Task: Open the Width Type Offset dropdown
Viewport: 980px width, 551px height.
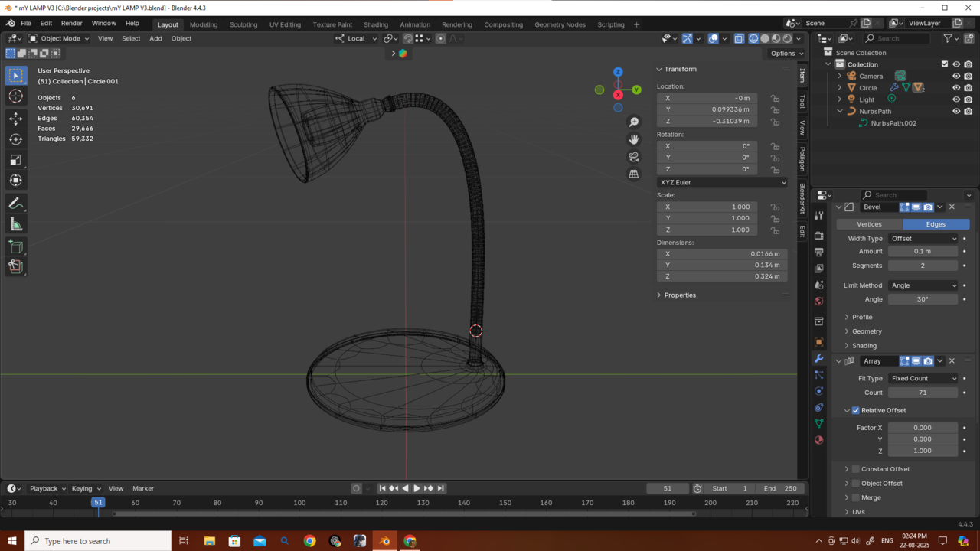Action: pyautogui.click(x=923, y=239)
